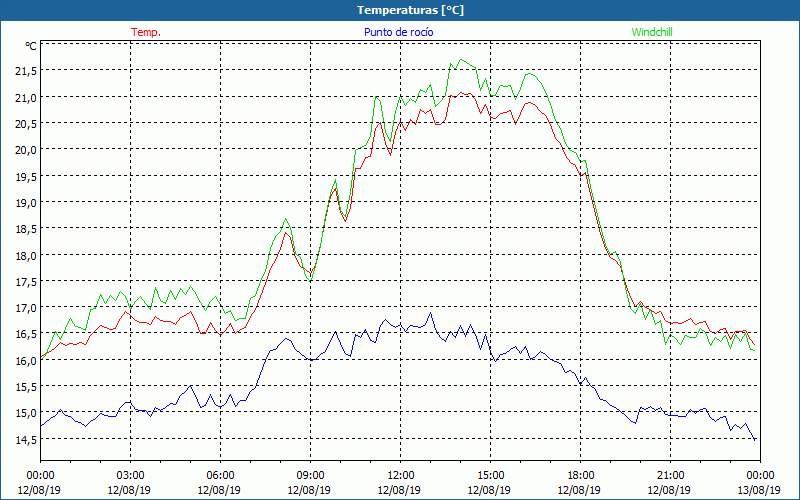Click the 09:00 time axis label

(310, 476)
